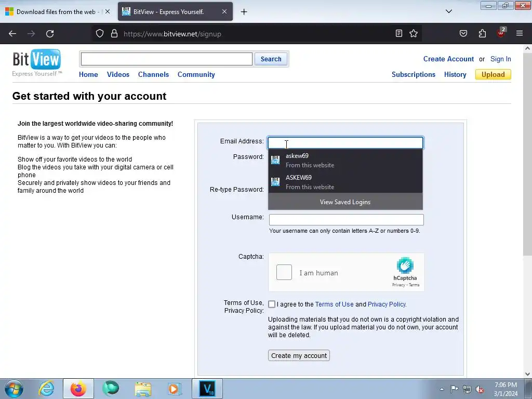
Task: Focus the BitView search input field
Action: click(x=167, y=59)
